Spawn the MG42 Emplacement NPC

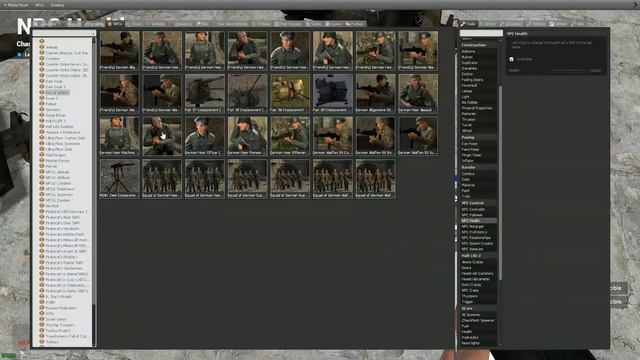(x=119, y=179)
